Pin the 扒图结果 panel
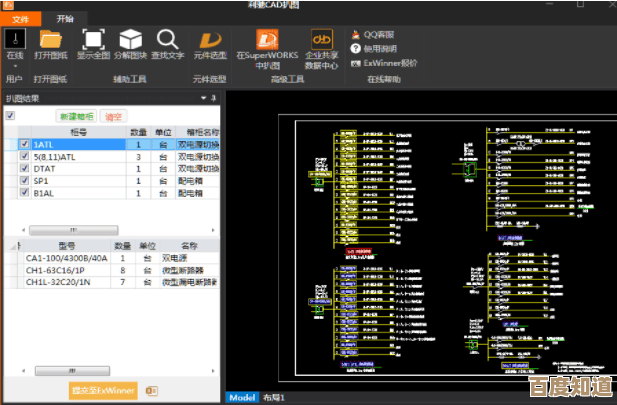 212,98
